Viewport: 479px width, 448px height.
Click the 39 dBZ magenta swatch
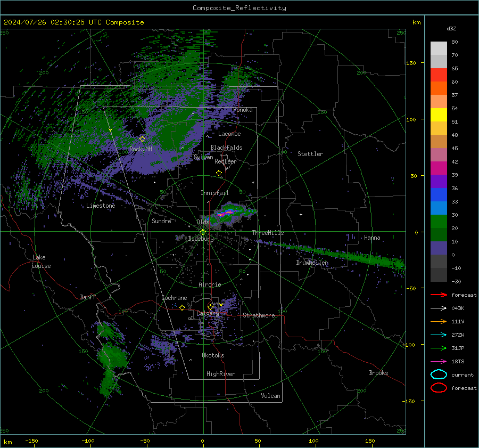(x=439, y=168)
